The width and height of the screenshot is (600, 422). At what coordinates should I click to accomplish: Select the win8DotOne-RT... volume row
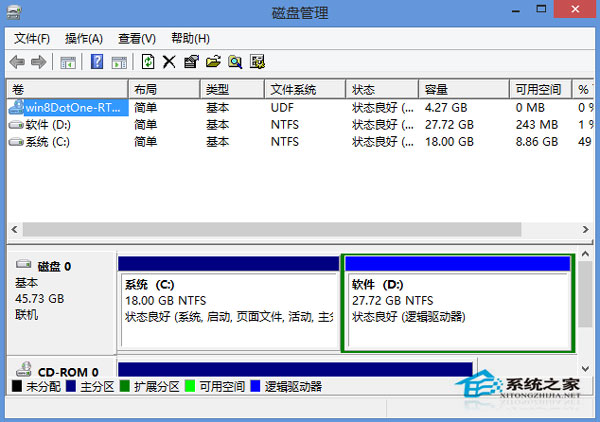pos(300,108)
